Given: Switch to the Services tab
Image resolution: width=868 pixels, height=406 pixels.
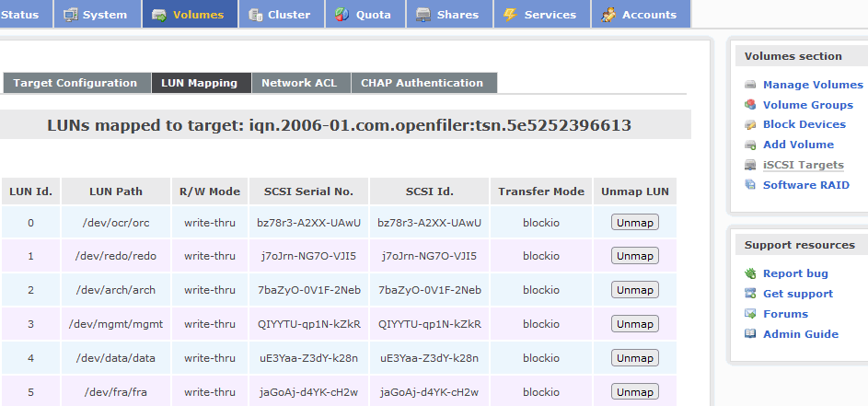Looking at the screenshot, I should click(x=540, y=14).
